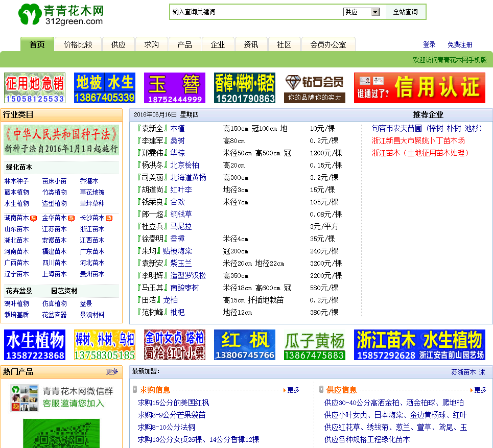Open the blue 红枫 banner ad
Viewport: 493px width, 448px height.
click(x=245, y=345)
